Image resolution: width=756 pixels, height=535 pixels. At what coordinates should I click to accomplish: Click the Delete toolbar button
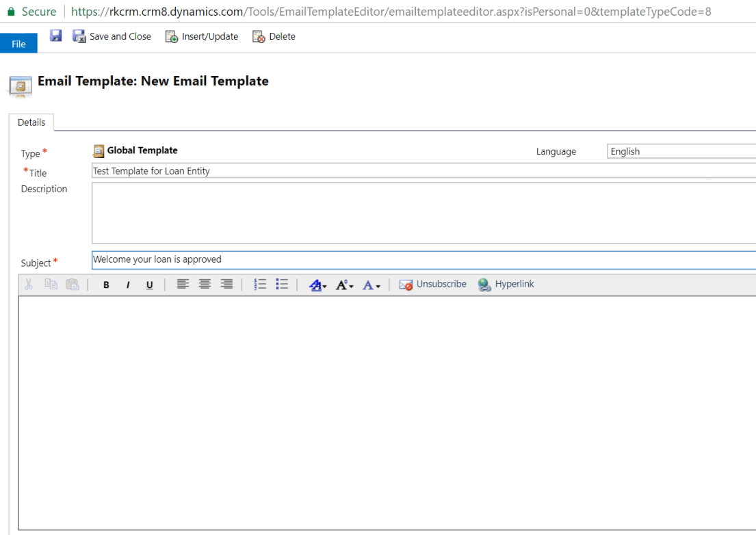point(274,36)
